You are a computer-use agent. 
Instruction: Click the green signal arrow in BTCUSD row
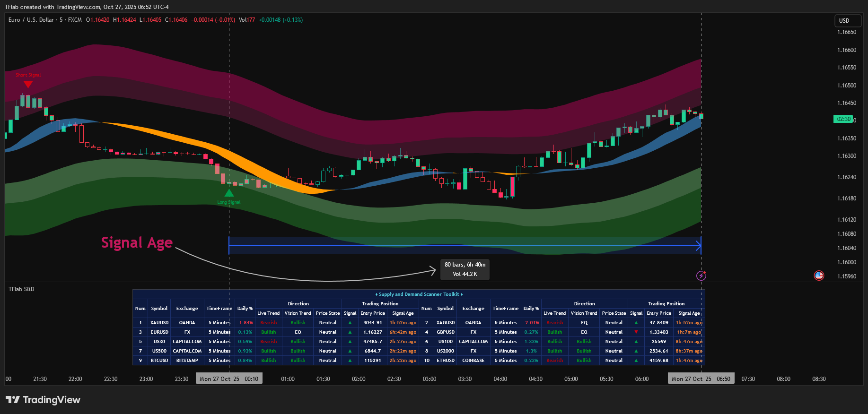tap(350, 361)
